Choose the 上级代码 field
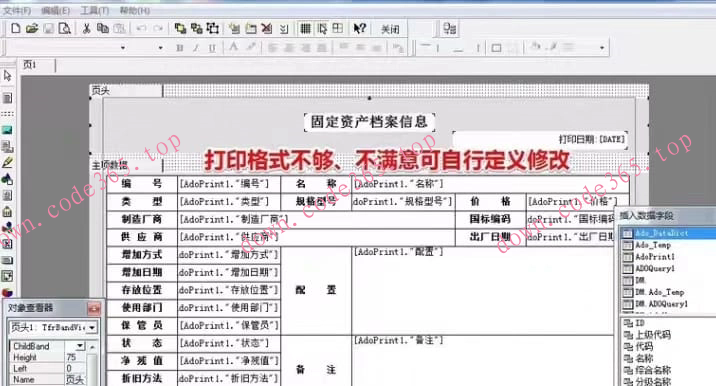The image size is (716, 386). 653,335
